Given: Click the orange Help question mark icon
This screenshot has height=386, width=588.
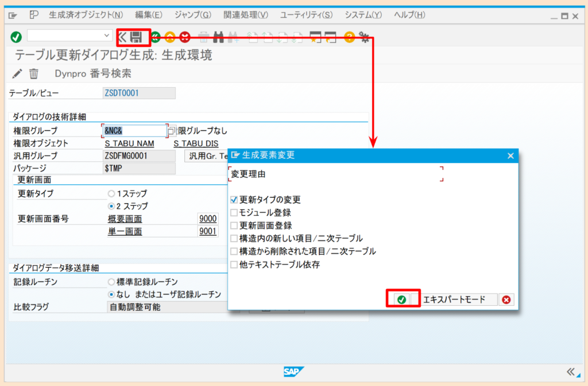Looking at the screenshot, I should [x=351, y=37].
